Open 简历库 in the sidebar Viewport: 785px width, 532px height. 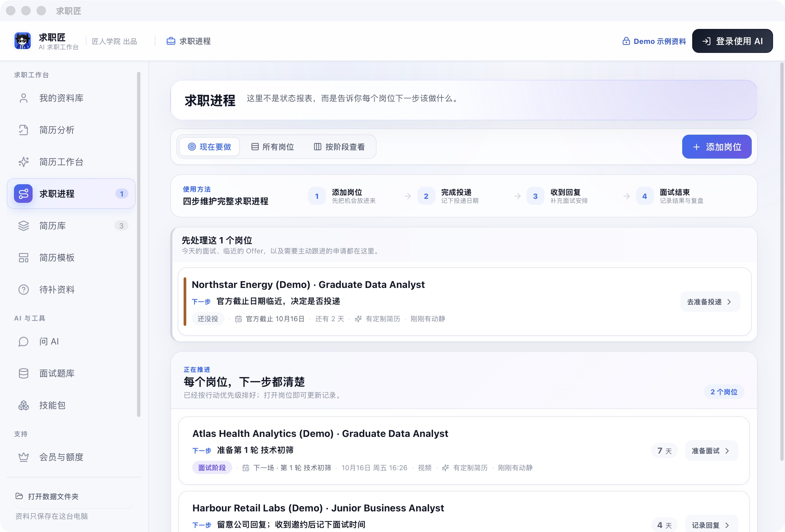point(71,226)
